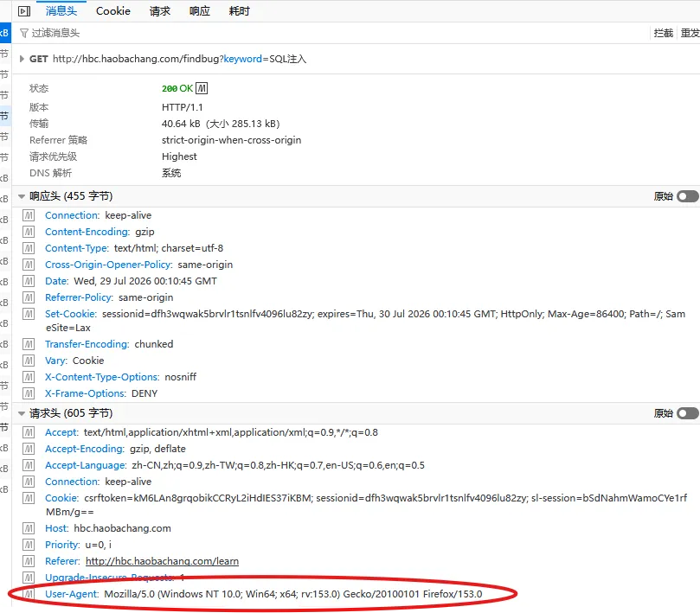Click the 重发 button
The image size is (700, 613).
click(690, 33)
